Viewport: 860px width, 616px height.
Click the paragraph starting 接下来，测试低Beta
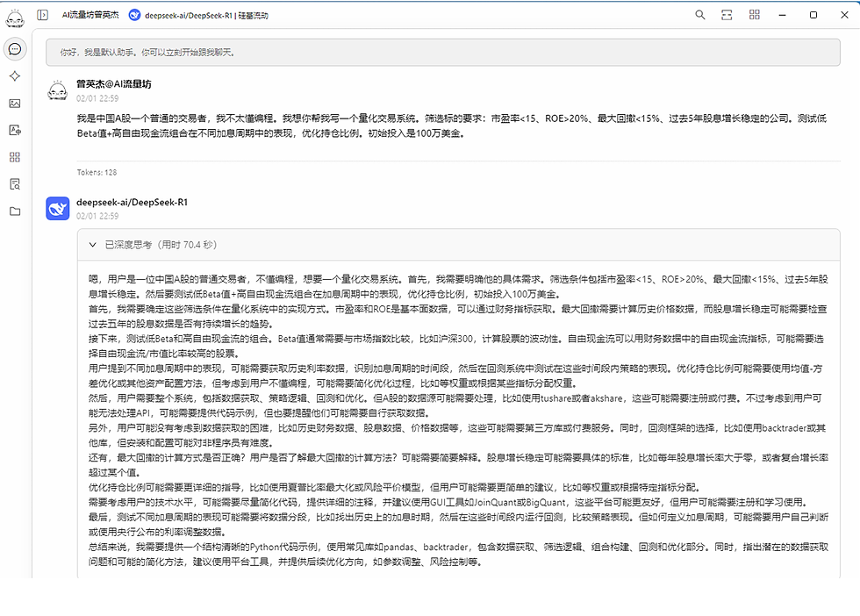[456, 346]
